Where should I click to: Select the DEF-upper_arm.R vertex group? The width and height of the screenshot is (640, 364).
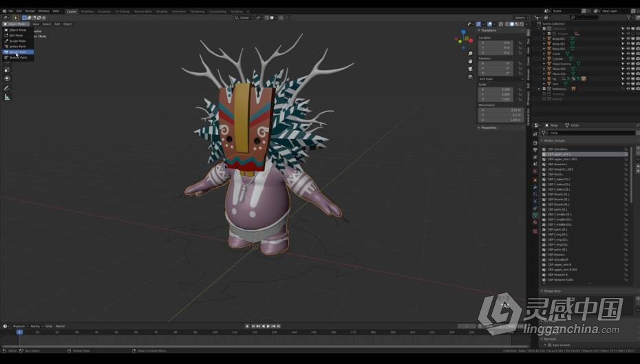pyautogui.click(x=584, y=264)
